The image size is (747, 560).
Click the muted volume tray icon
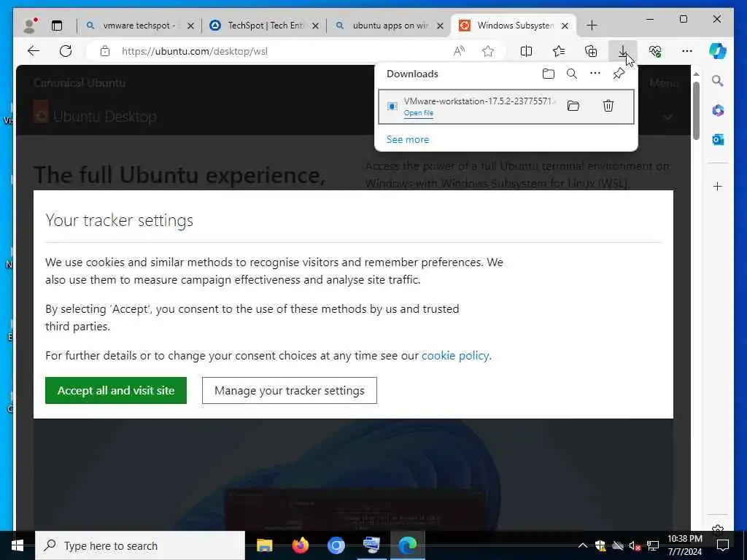pyautogui.click(x=635, y=545)
